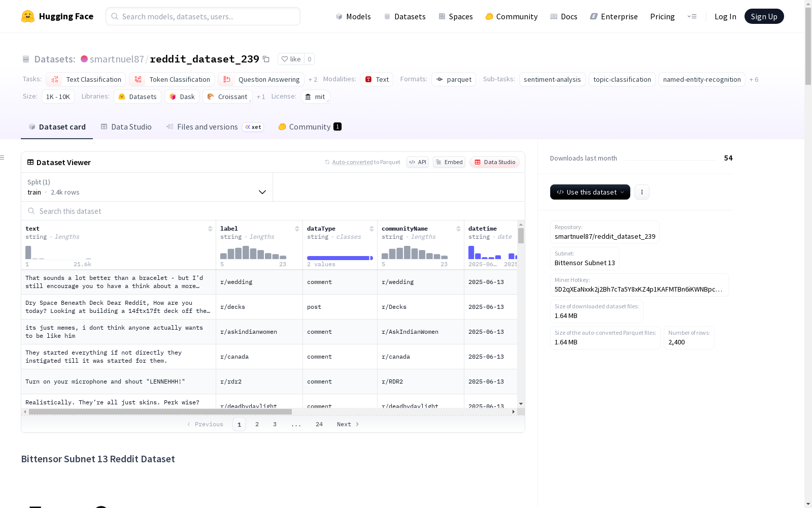The width and height of the screenshot is (812, 508).
Task: Select the Datasets library tag
Action: [x=138, y=97]
